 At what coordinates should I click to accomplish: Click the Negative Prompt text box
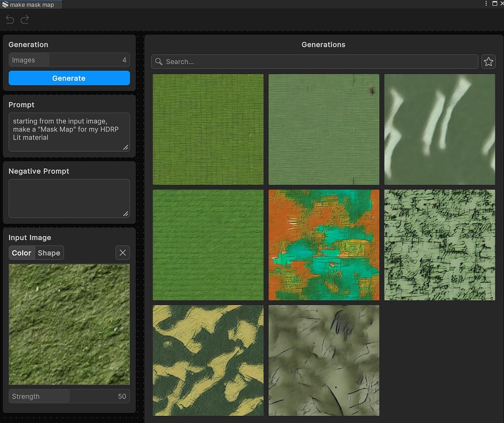pyautogui.click(x=69, y=198)
